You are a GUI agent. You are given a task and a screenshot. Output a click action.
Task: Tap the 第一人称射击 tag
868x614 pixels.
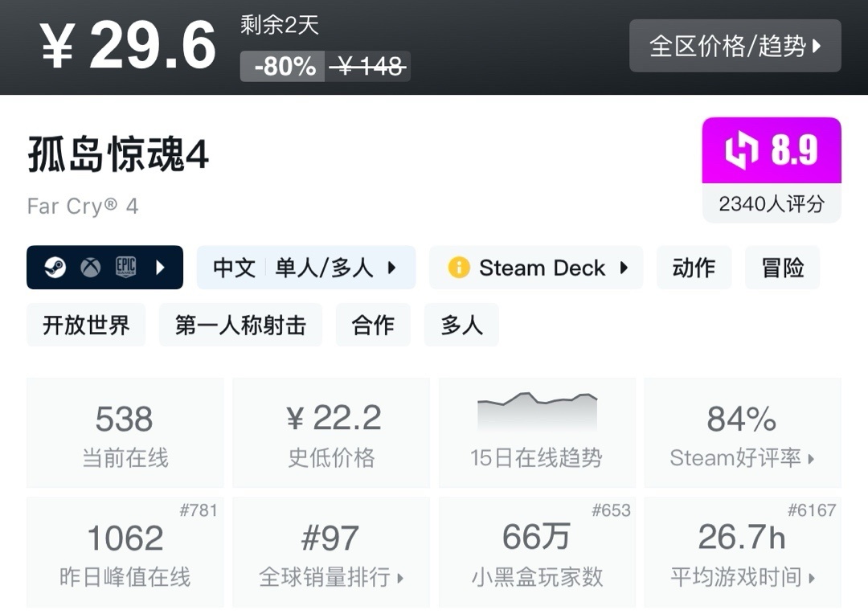240,325
